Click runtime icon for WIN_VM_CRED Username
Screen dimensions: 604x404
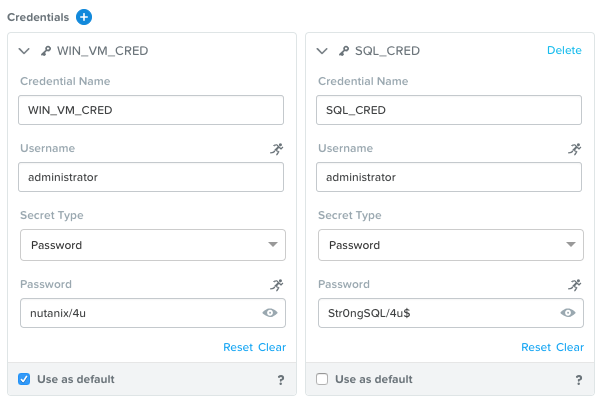point(277,149)
